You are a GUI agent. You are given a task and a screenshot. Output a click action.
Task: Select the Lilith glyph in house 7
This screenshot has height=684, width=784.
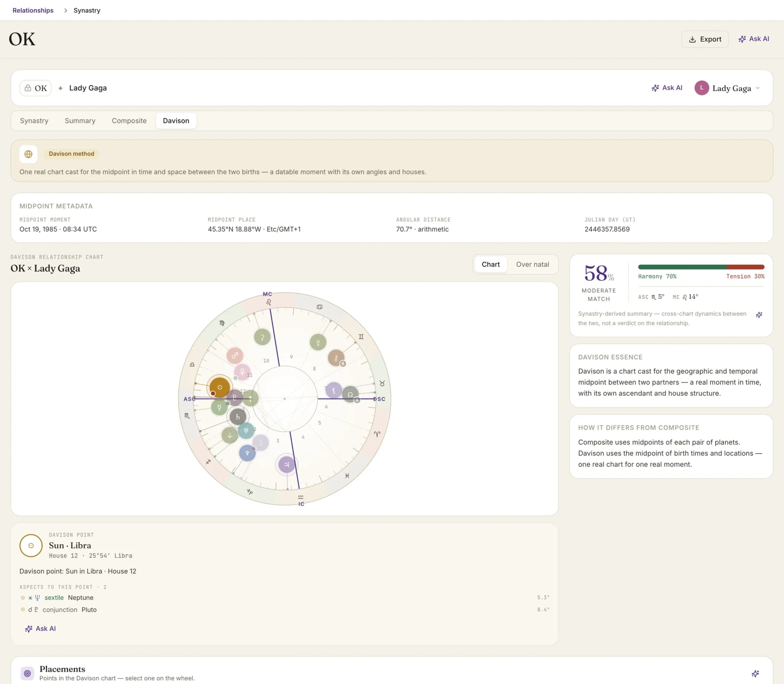tap(334, 390)
